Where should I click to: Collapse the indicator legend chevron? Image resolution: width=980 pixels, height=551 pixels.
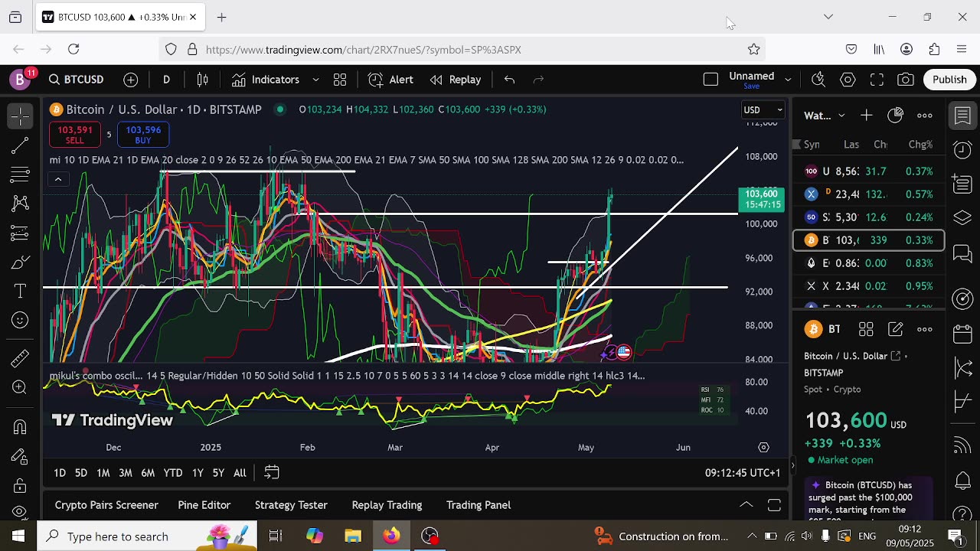pyautogui.click(x=57, y=179)
